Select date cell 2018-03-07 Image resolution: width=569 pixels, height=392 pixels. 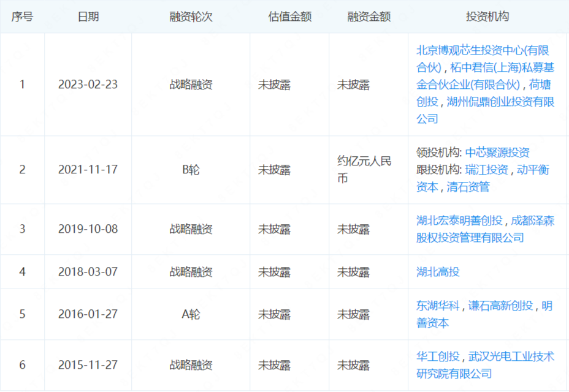point(88,271)
